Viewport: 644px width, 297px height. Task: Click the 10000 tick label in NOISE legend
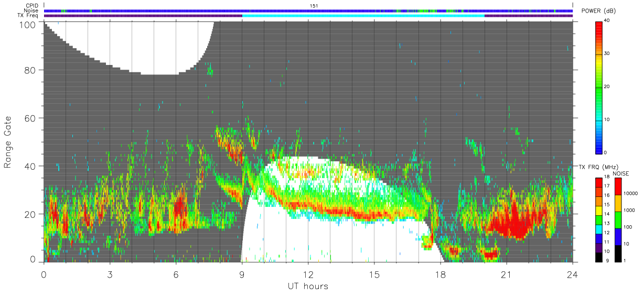pos(632,193)
